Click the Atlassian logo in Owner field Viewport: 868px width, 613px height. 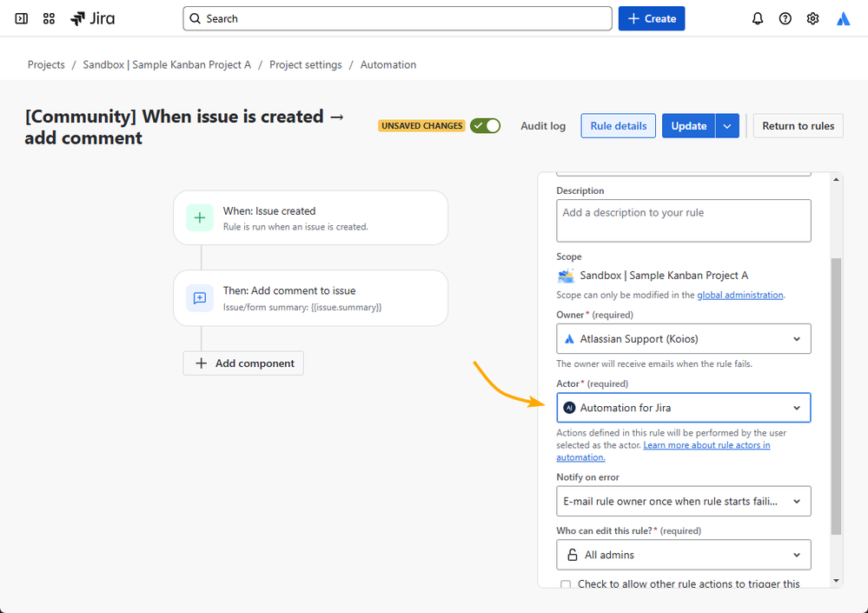(x=569, y=339)
